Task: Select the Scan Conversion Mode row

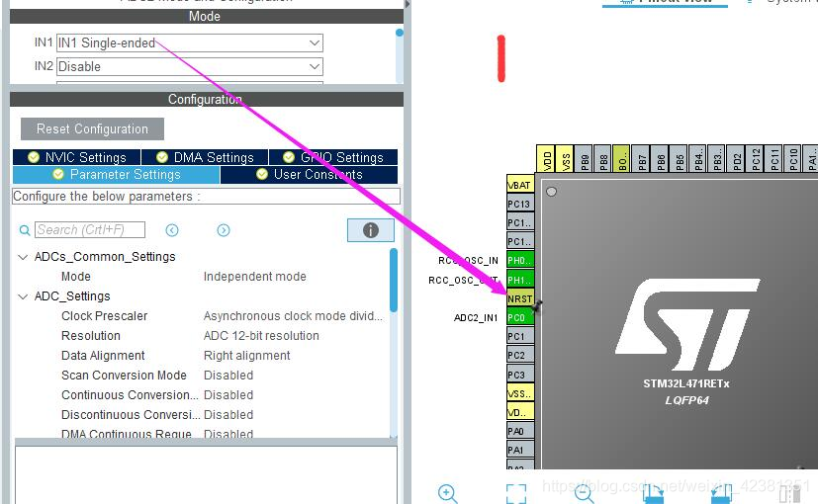Action: pyautogui.click(x=204, y=376)
